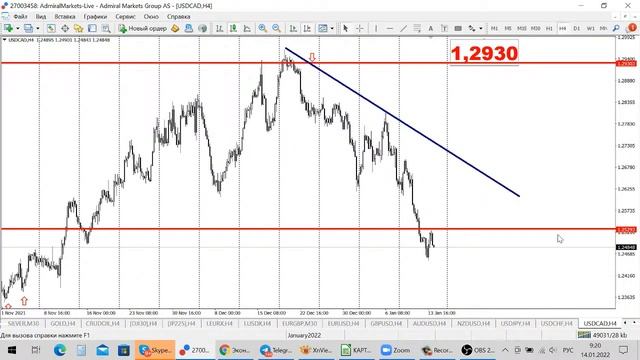This screenshot has height=360, width=640.
Task: Open the Графики menu
Action: tap(95, 17)
